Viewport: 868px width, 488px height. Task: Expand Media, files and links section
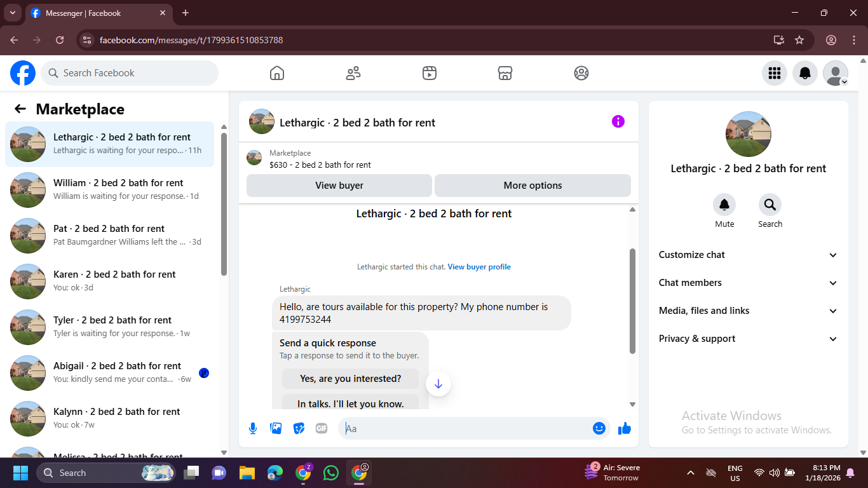coord(749,311)
